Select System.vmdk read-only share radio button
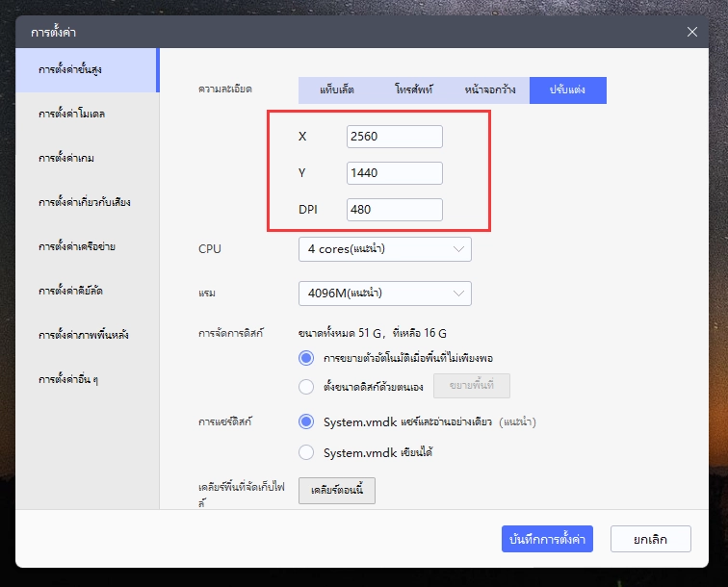The width and height of the screenshot is (728, 587). point(307,421)
